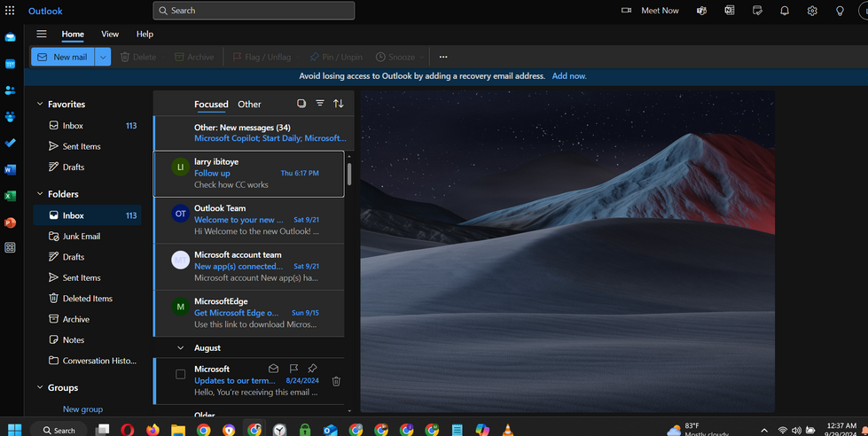The image size is (868, 436).
Task: Open Calendar from the left app rail
Action: click(10, 64)
